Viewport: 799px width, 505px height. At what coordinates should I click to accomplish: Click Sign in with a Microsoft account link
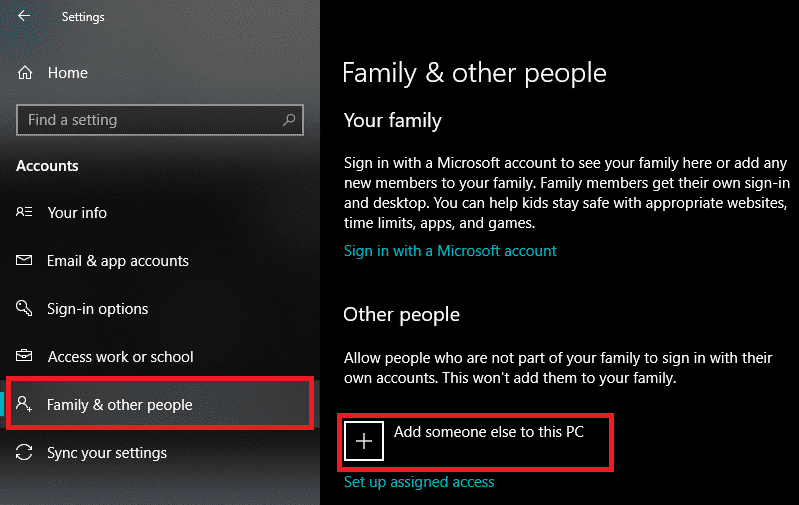click(x=450, y=251)
